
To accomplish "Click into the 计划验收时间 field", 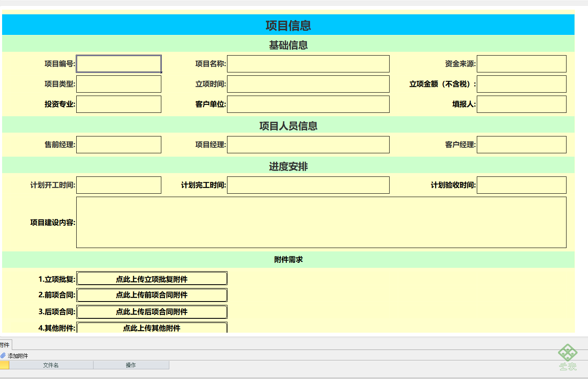I will point(521,185).
